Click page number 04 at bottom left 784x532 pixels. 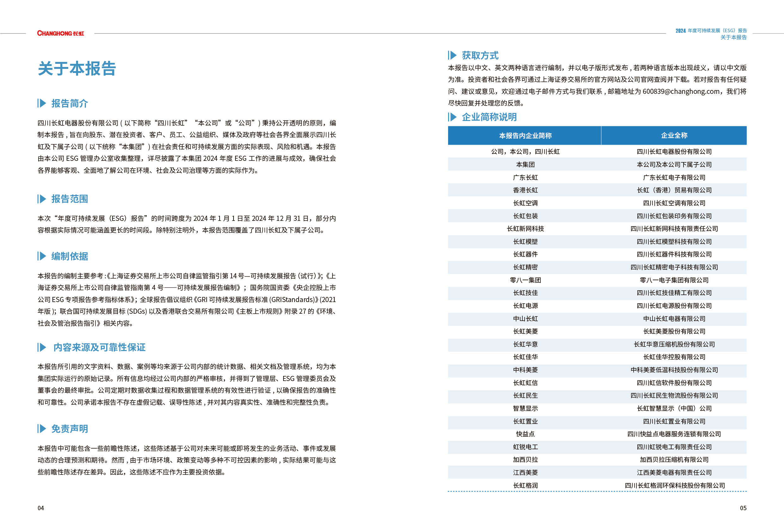click(x=40, y=508)
